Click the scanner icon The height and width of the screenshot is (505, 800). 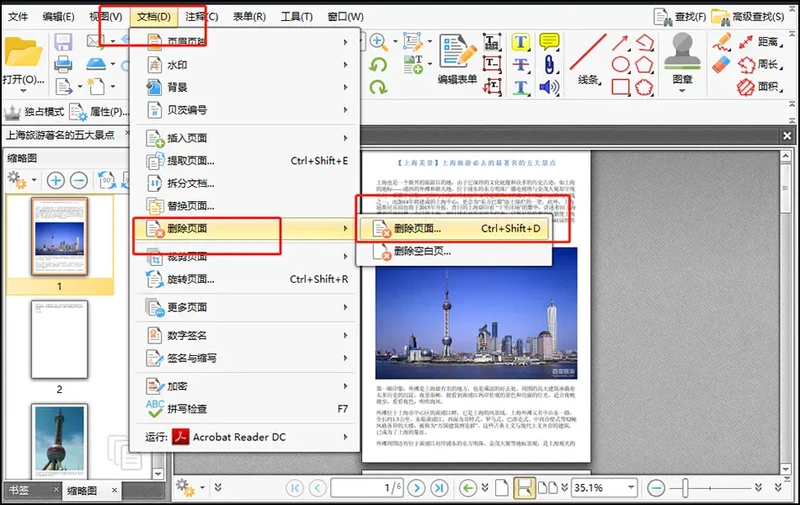96,64
